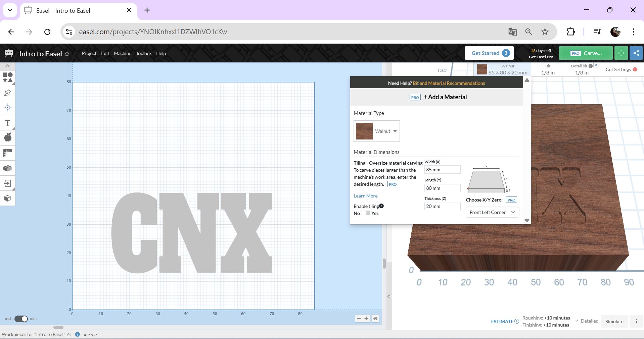Click the translate page icon

[x=512, y=32]
